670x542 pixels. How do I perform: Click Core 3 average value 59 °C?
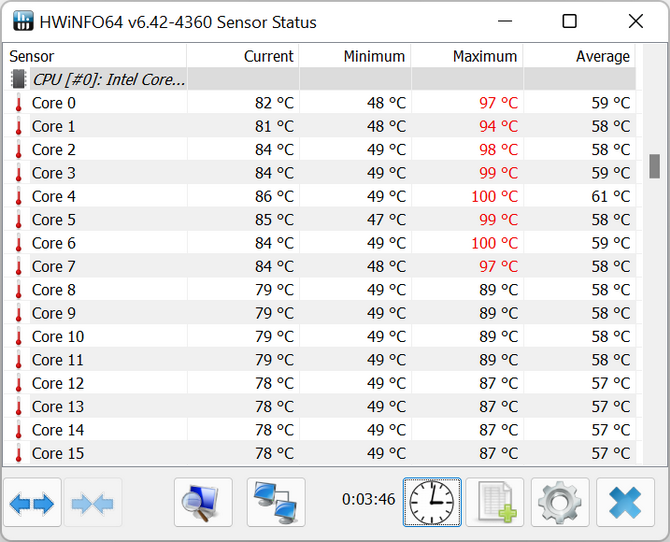pyautogui.click(x=611, y=173)
